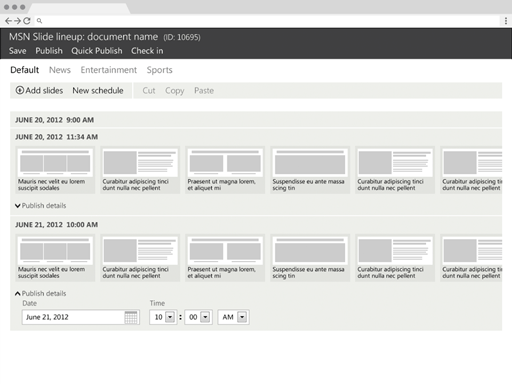The width and height of the screenshot is (512, 384).
Task: Open the minutes dropdown showing 00
Action: [198, 317]
